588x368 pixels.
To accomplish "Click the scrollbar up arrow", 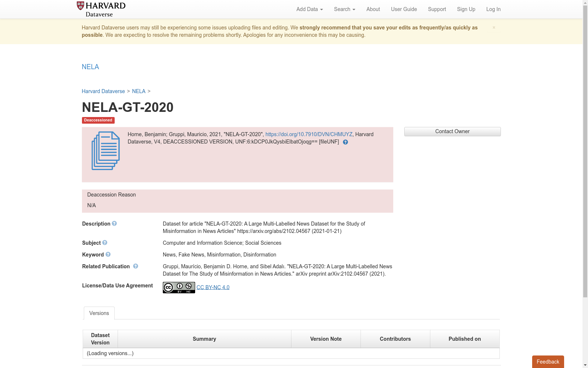I will [x=585, y=3].
